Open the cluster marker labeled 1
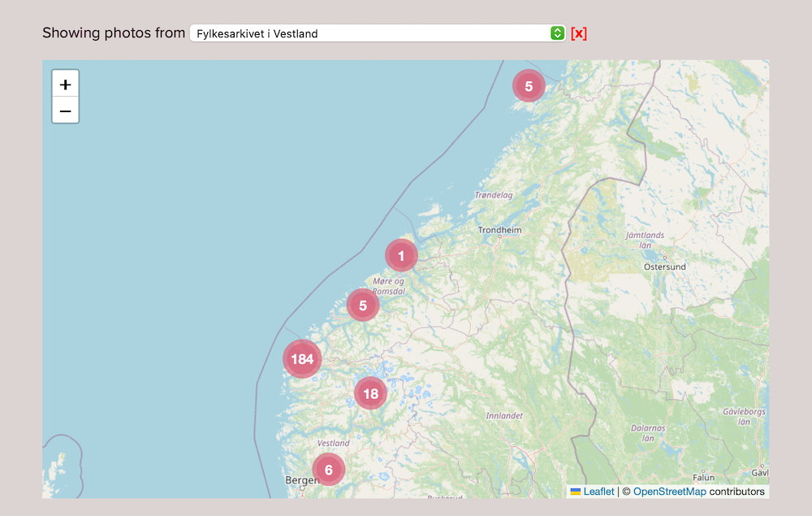812x516 pixels. tap(400, 256)
